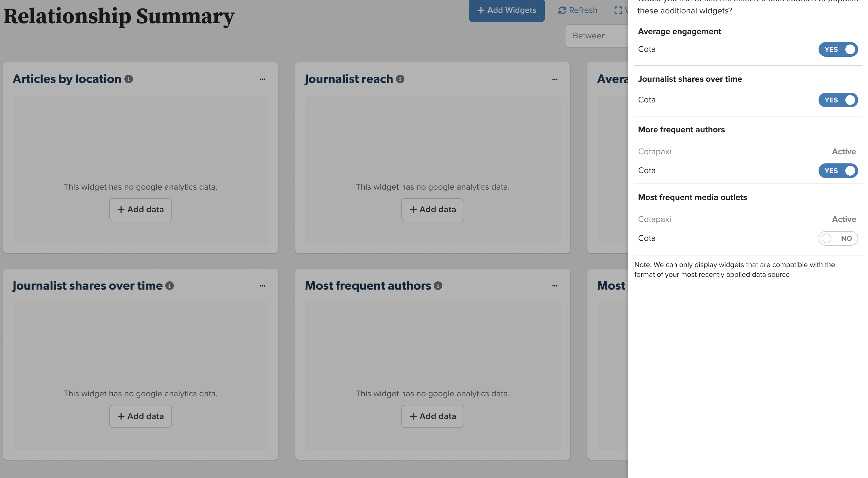Click info icon beside Articles by location

coord(129,79)
